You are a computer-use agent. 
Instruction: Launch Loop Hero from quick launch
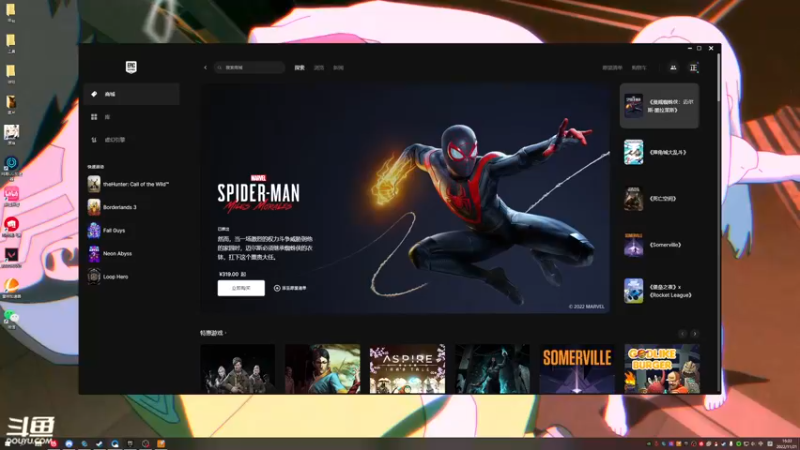(132, 277)
